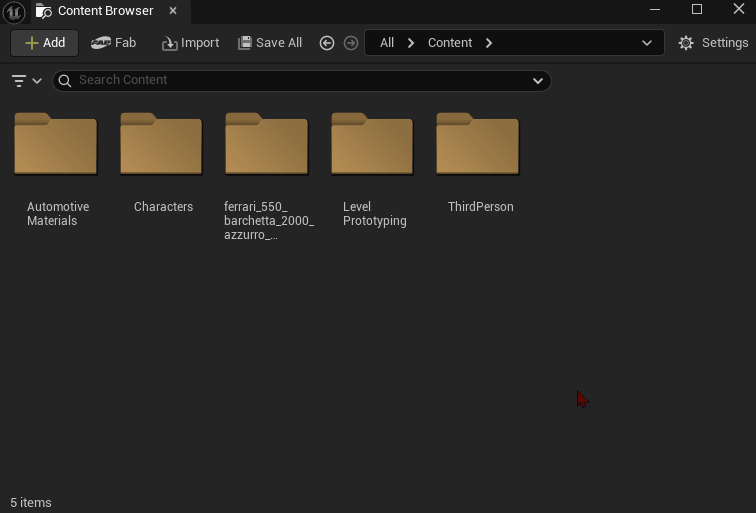756x513 pixels.
Task: Go forward with the history forward arrow
Action: [x=351, y=43]
